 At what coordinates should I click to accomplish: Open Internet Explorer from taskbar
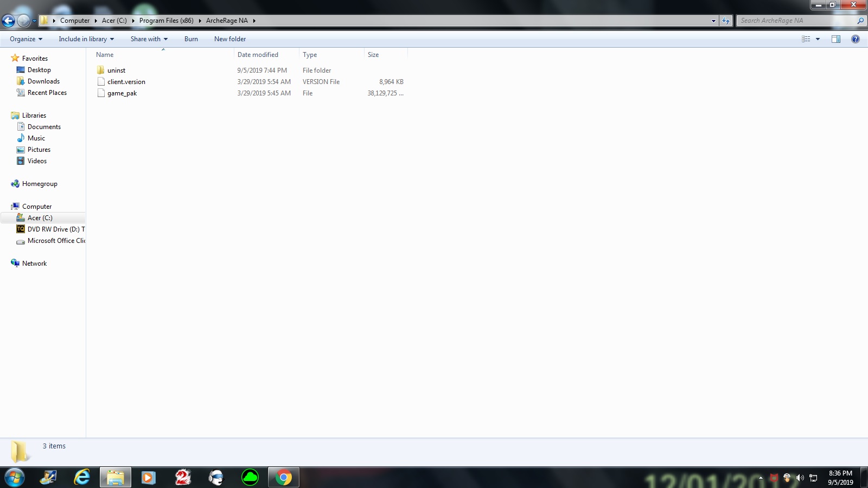tap(81, 477)
